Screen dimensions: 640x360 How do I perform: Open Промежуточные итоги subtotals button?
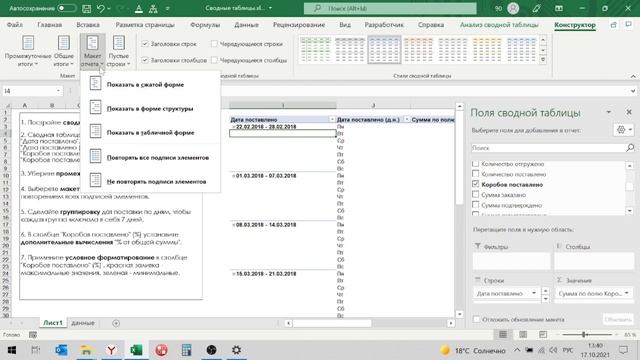pyautogui.click(x=28, y=51)
